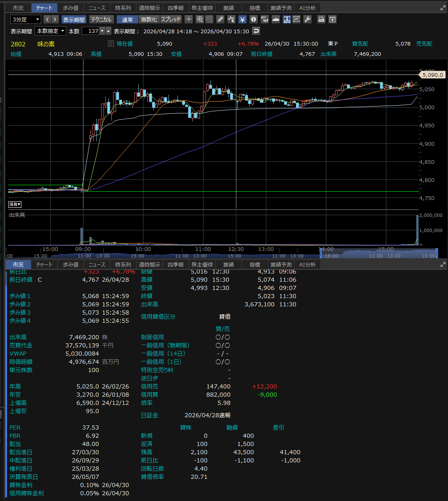448x501 pixels.
Task: Open the 本数指定 period type dropdown
Action: [x=51, y=31]
